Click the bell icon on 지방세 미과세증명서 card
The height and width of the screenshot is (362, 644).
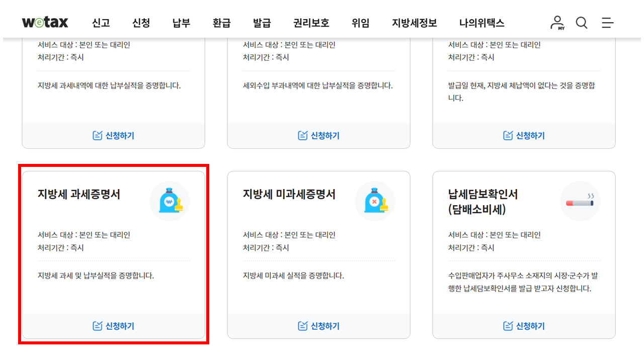(x=375, y=200)
